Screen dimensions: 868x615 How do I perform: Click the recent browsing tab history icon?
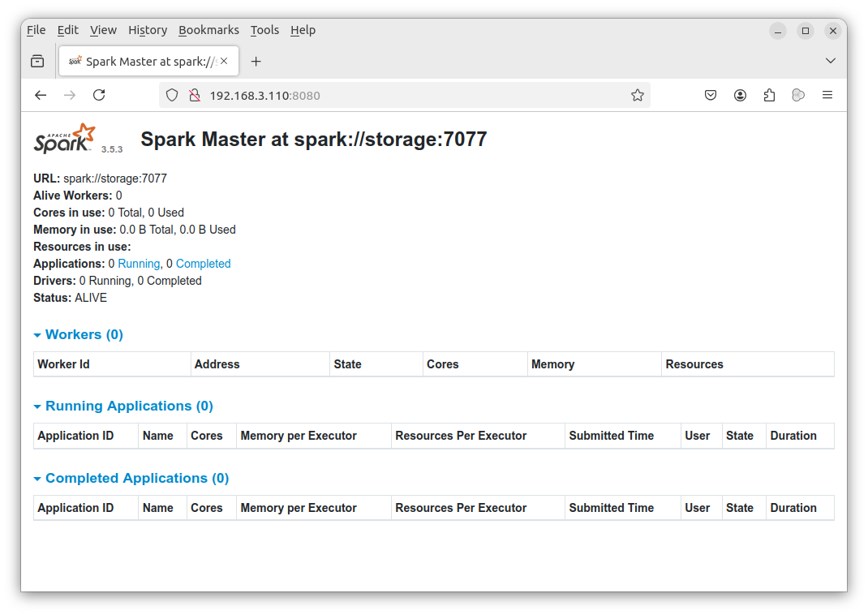[x=37, y=62]
